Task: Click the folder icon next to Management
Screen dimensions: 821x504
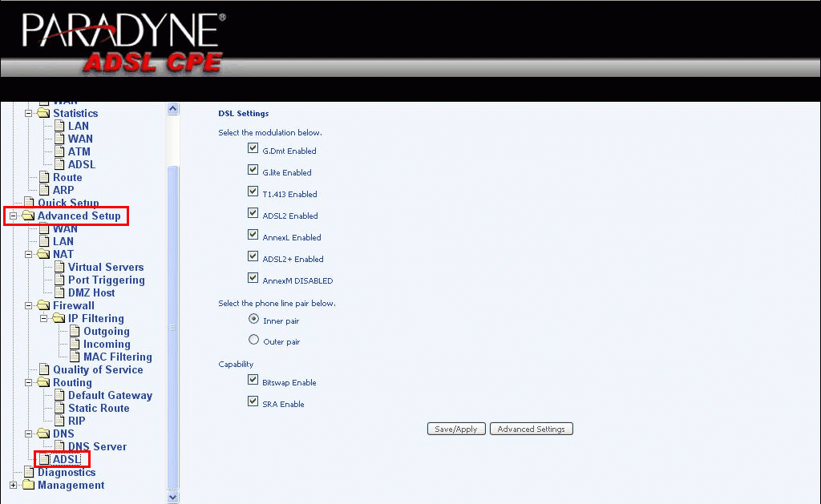Action: click(x=30, y=485)
